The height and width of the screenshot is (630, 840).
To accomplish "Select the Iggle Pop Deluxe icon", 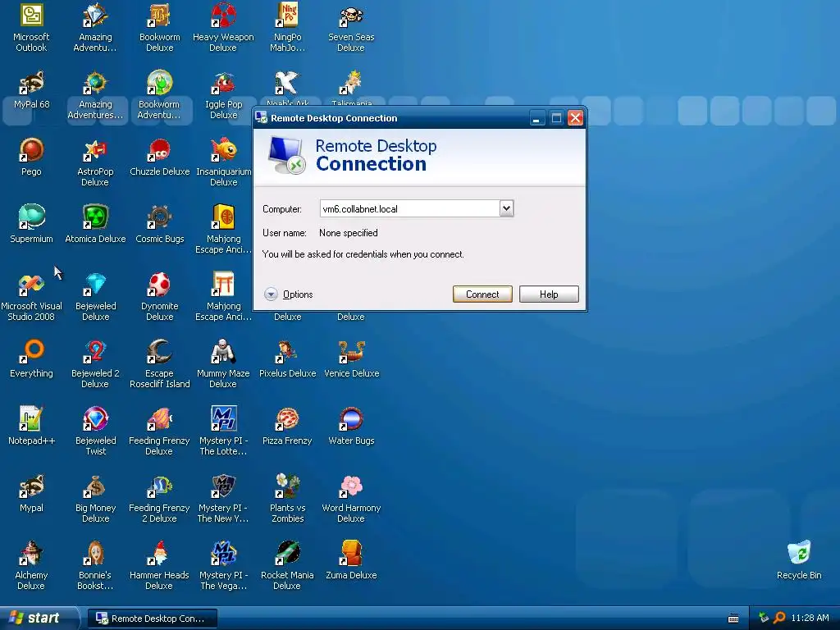I will pos(224,95).
